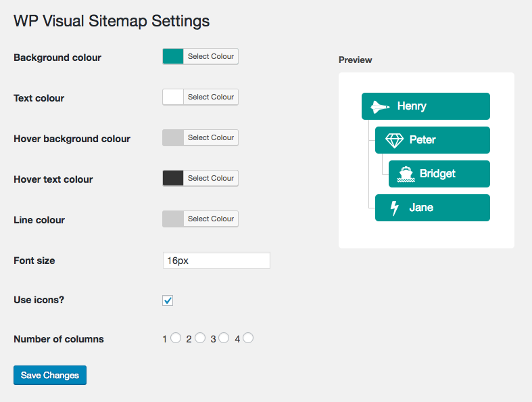532x402 pixels.
Task: Click the Hover text colour label
Action: point(53,179)
